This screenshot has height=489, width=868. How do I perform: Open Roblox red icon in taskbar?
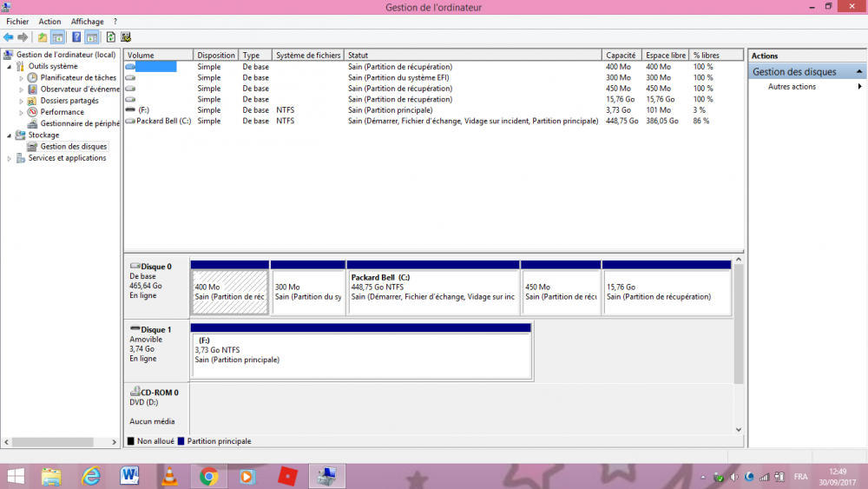(x=287, y=476)
